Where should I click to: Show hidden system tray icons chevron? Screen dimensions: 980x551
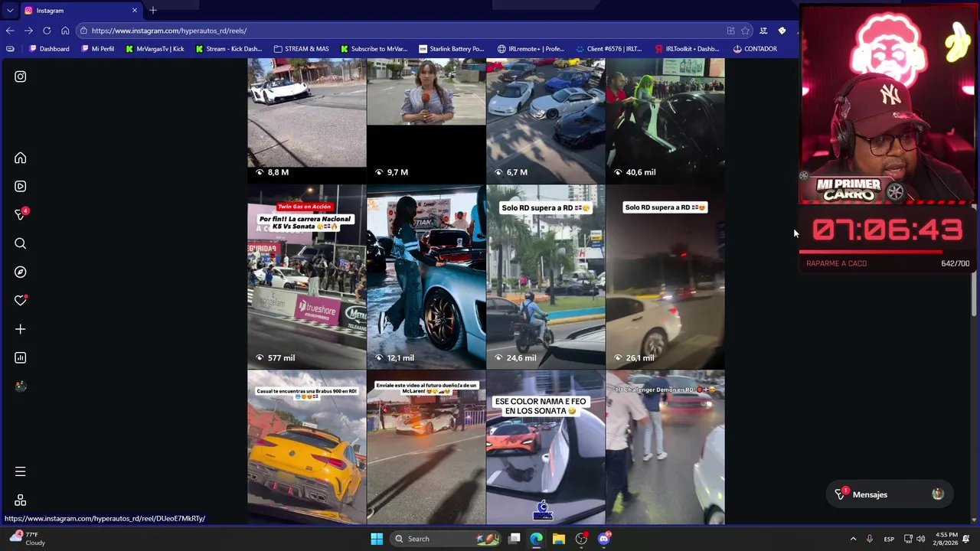pos(853,539)
